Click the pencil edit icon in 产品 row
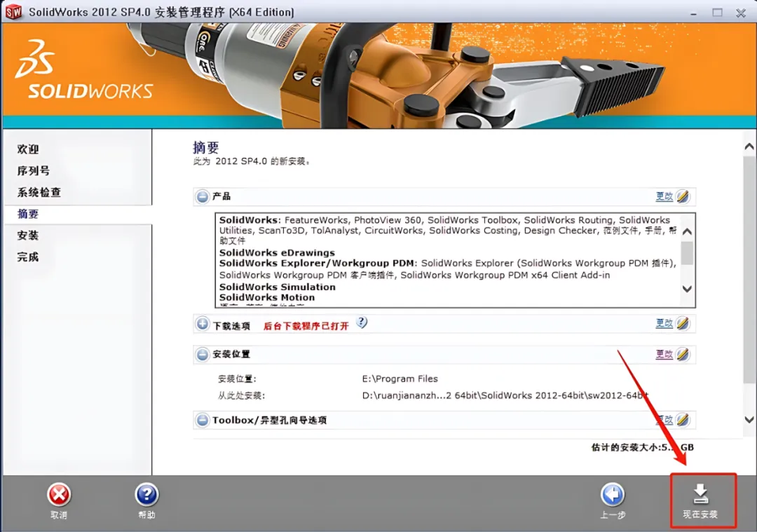757x532 pixels. tap(683, 196)
